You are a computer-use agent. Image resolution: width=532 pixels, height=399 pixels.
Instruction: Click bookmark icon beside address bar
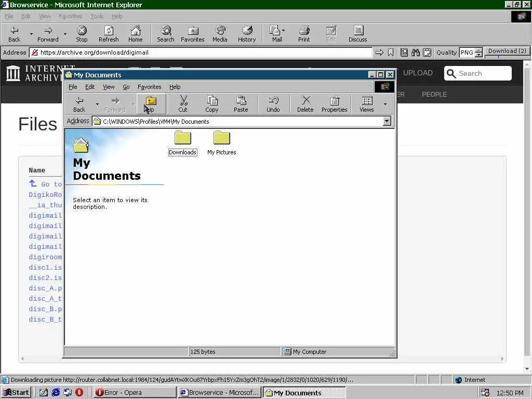[x=391, y=52]
